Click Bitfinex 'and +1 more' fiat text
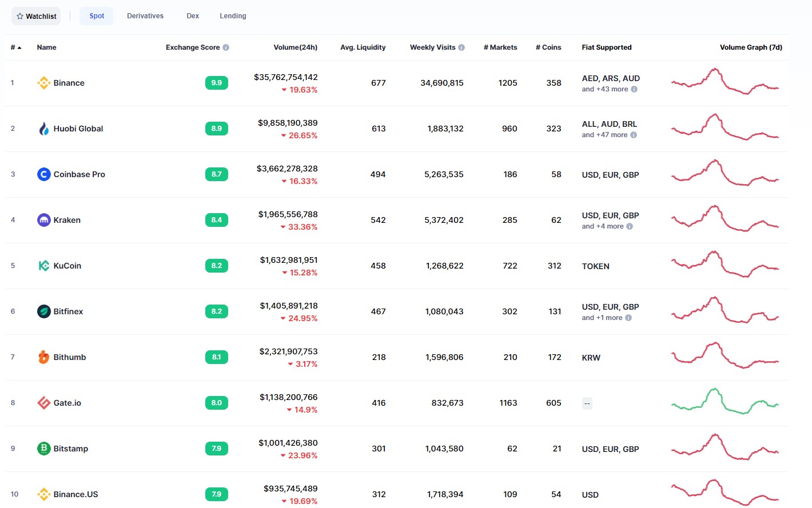 point(602,318)
